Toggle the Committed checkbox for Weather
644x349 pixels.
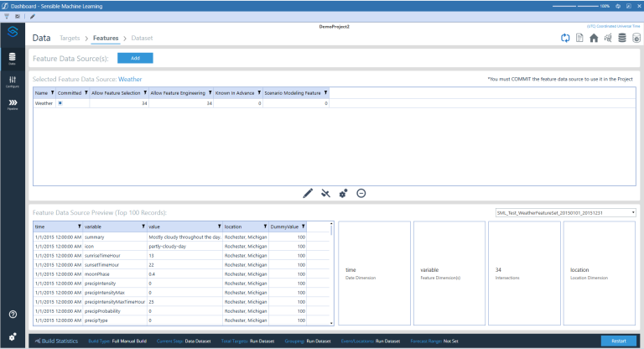tap(60, 103)
